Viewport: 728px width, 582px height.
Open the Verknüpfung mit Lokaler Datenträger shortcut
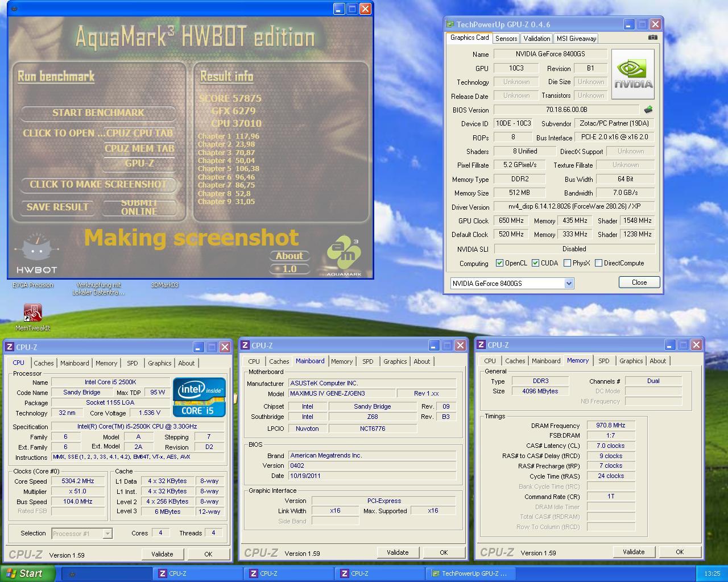pyautogui.click(x=98, y=289)
